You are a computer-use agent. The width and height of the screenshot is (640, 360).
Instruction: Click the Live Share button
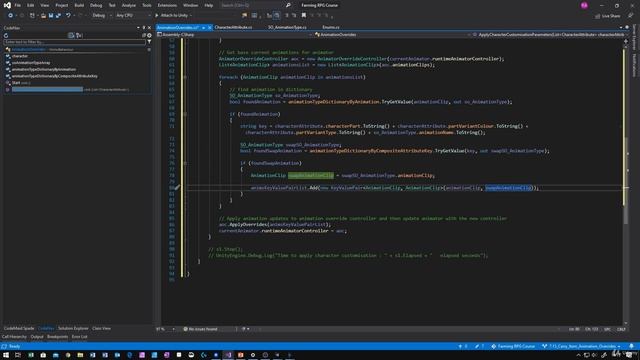pos(607,16)
